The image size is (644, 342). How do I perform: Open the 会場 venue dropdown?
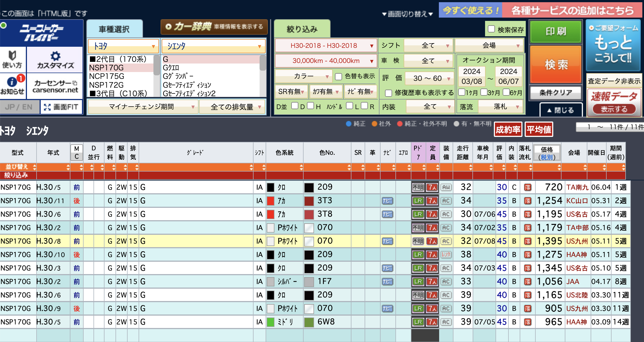point(489,46)
